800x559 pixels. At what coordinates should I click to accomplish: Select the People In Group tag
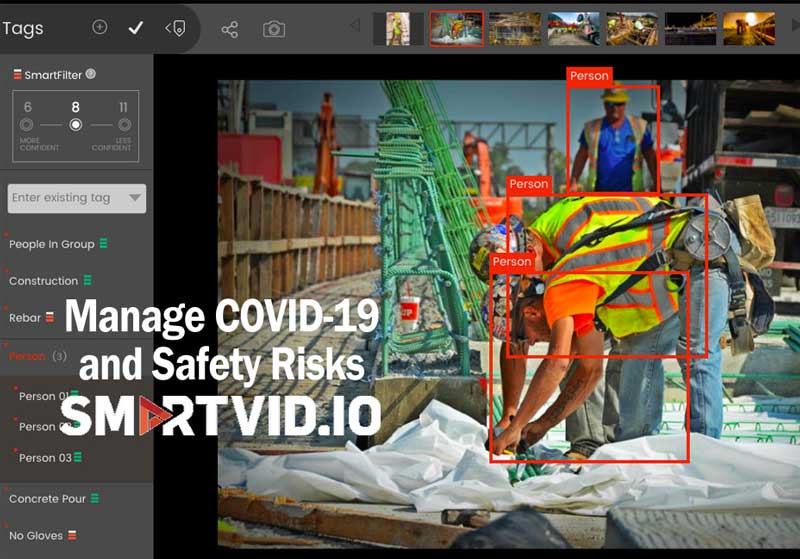pyautogui.click(x=52, y=244)
